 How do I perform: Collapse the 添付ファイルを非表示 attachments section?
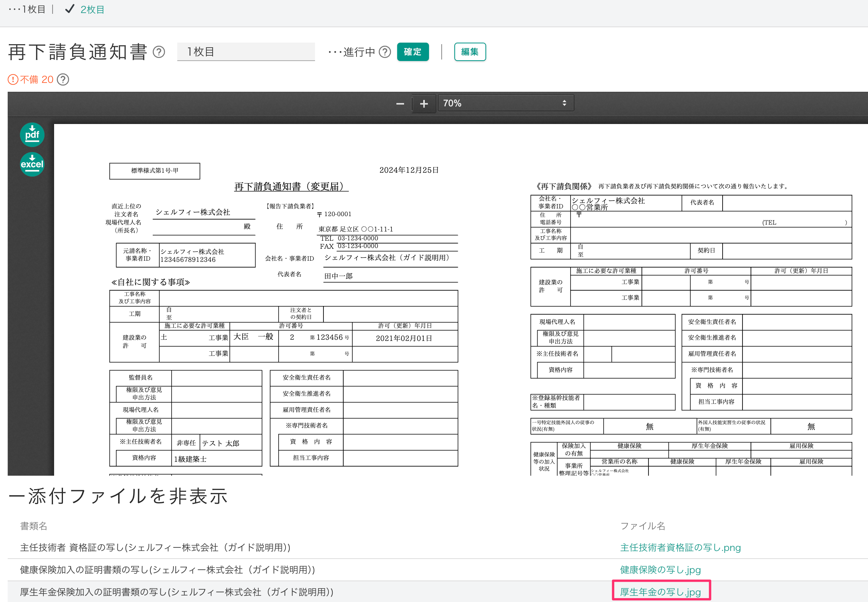click(118, 496)
